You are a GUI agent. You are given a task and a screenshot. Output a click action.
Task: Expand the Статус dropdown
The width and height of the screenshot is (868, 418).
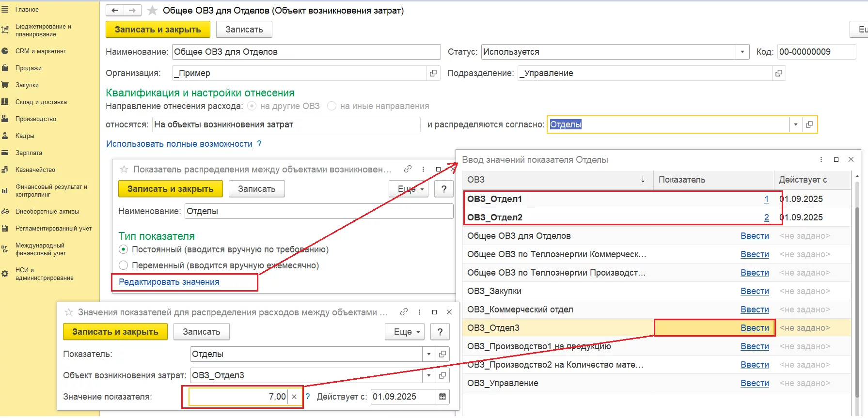point(742,52)
